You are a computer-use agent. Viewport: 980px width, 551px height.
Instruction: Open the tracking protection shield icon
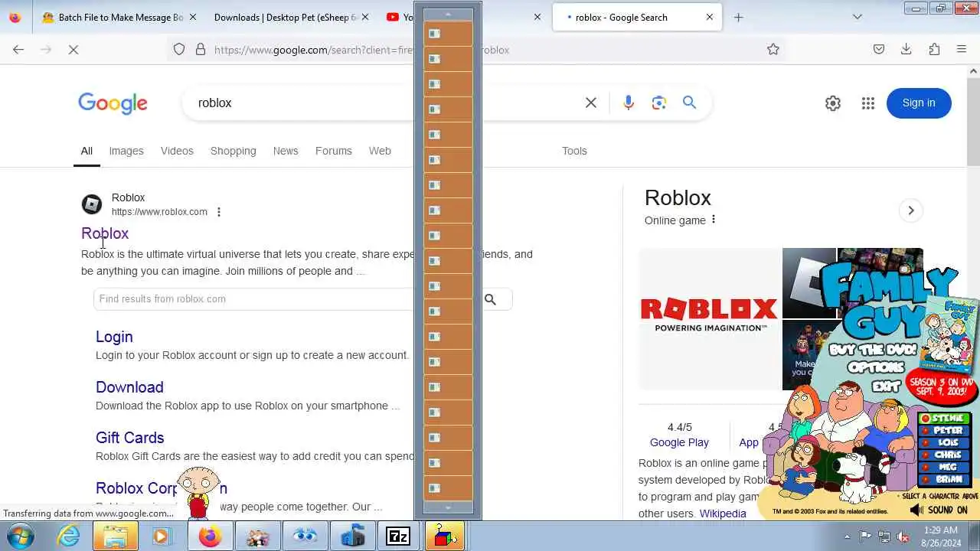[x=179, y=49]
